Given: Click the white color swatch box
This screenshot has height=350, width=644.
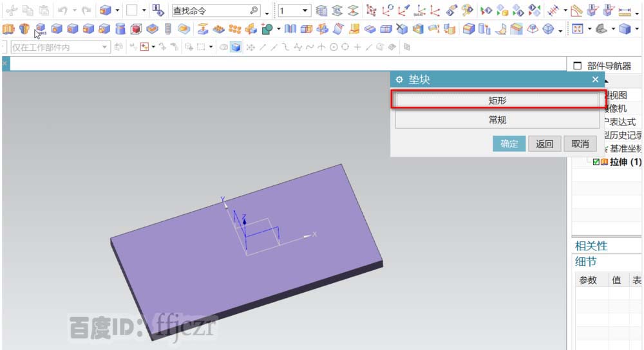Looking at the screenshot, I should click(x=131, y=10).
